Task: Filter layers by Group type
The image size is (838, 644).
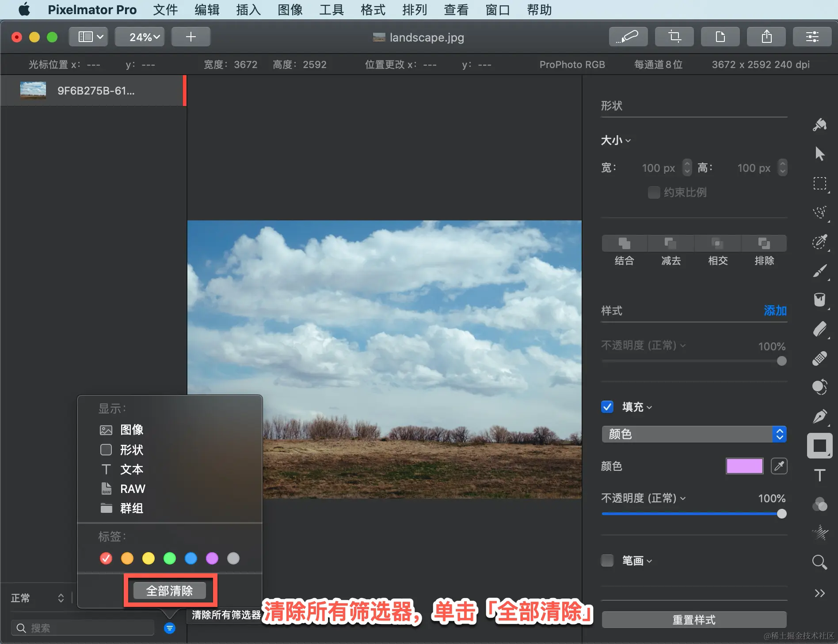Action: [122, 508]
